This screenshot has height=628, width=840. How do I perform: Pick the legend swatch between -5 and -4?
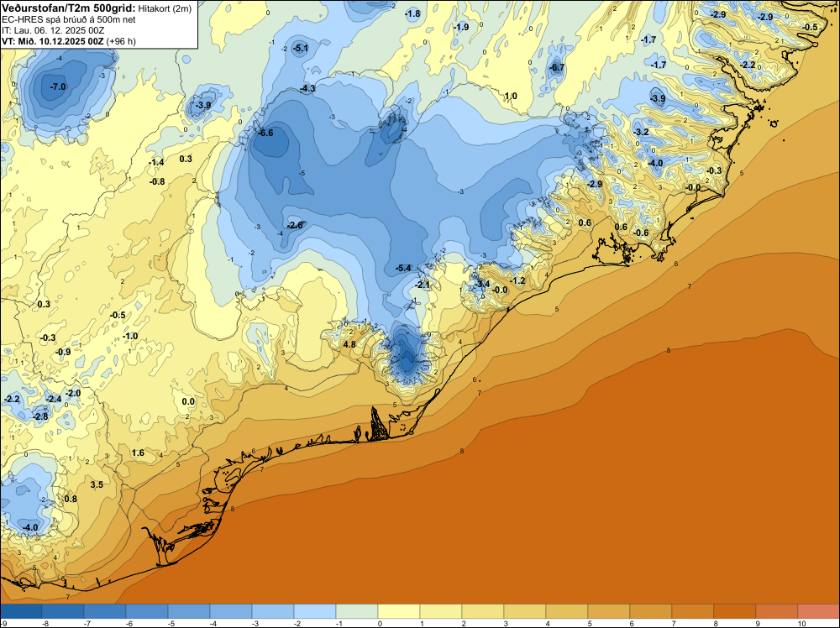pyautogui.click(x=189, y=611)
